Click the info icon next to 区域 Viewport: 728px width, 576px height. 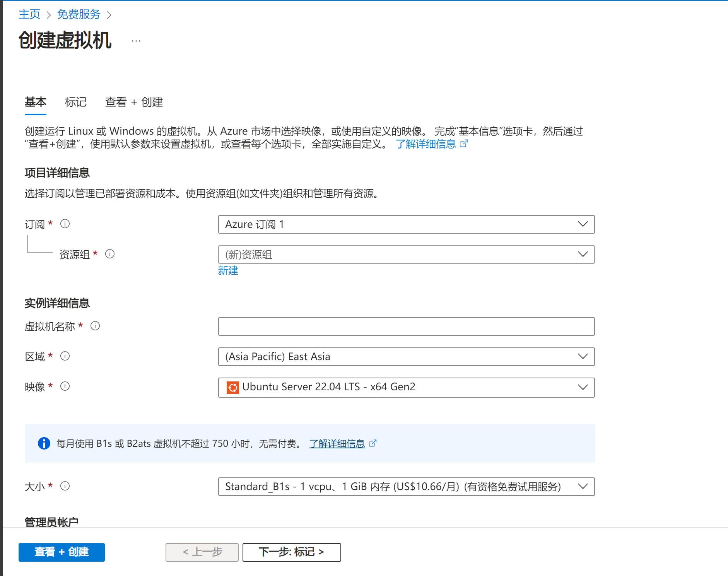[x=65, y=356]
